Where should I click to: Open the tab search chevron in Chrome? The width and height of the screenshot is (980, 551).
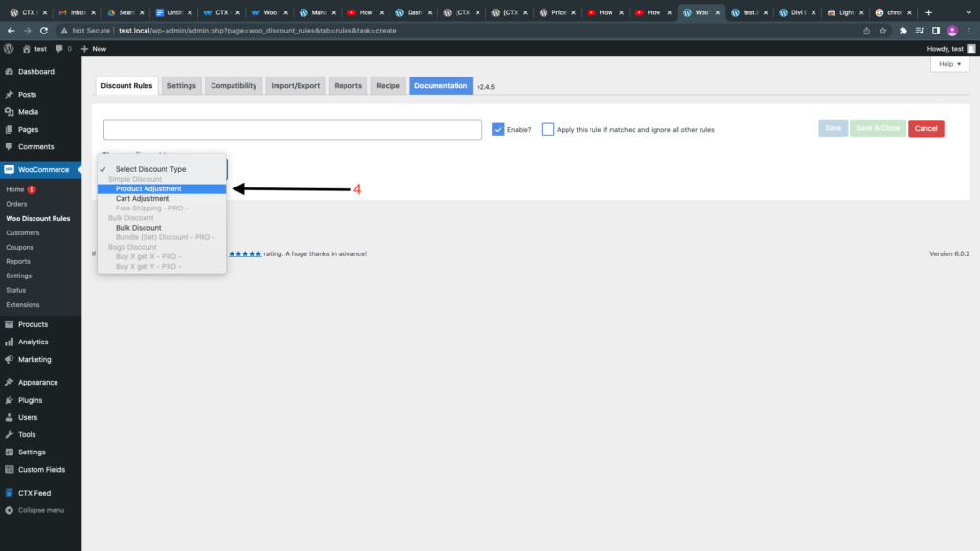pos(969,12)
